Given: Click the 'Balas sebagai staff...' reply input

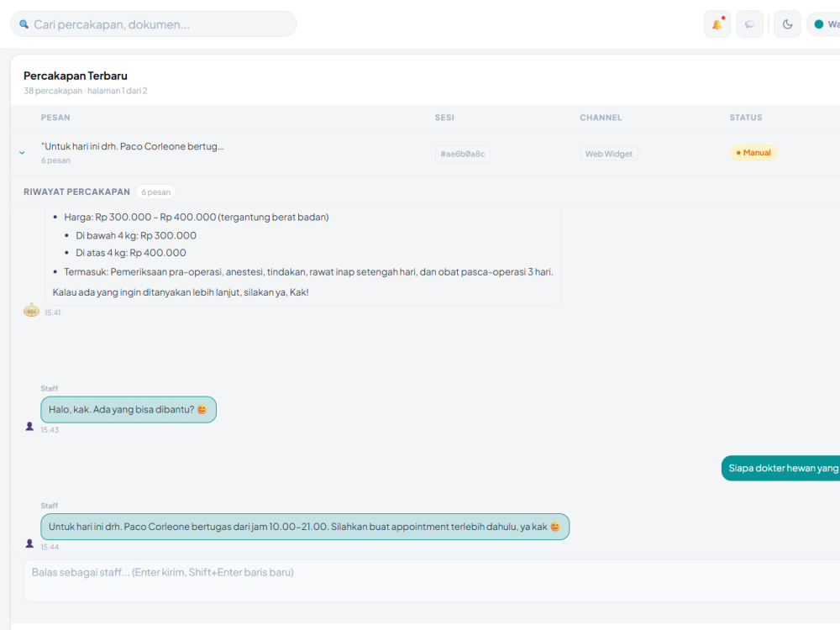Looking at the screenshot, I should click(432, 580).
